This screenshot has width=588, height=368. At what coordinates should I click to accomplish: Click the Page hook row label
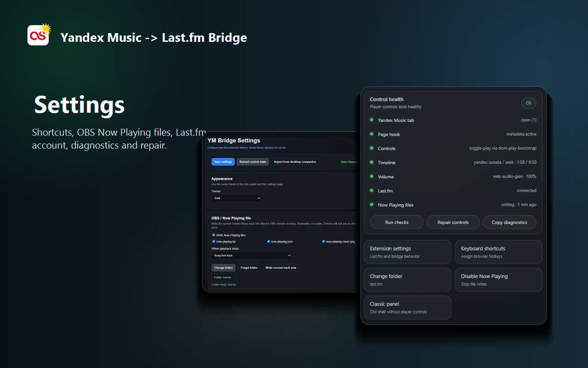click(x=389, y=134)
